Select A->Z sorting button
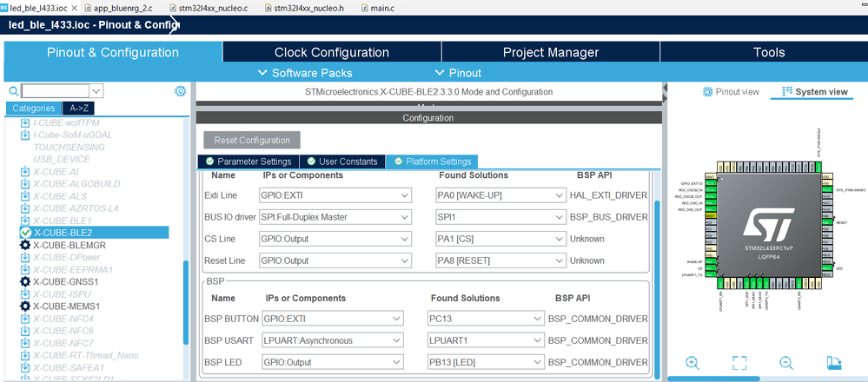The image size is (868, 382). pos(79,109)
